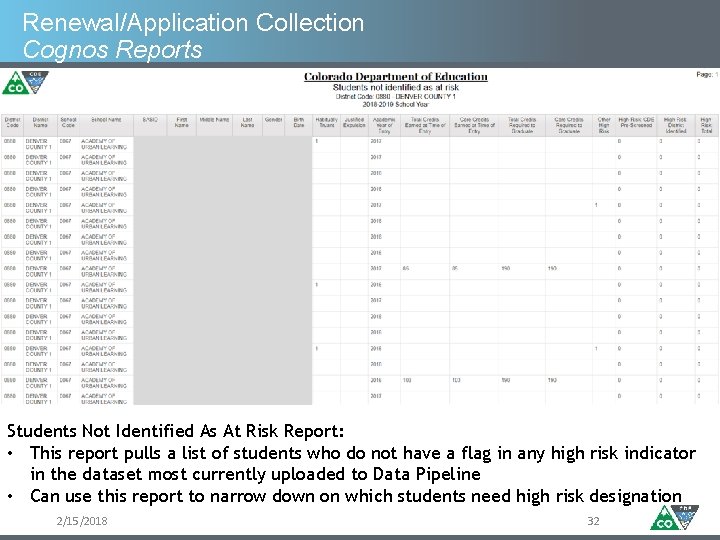Screen dimensions: 720x540
Task: Click the Total Credits Required to Graduate header
Action: [x=522, y=125]
